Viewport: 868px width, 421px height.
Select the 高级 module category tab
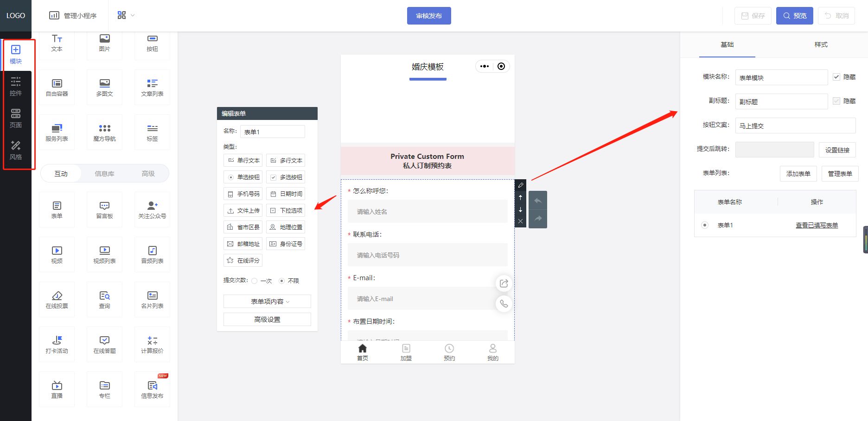tap(148, 174)
